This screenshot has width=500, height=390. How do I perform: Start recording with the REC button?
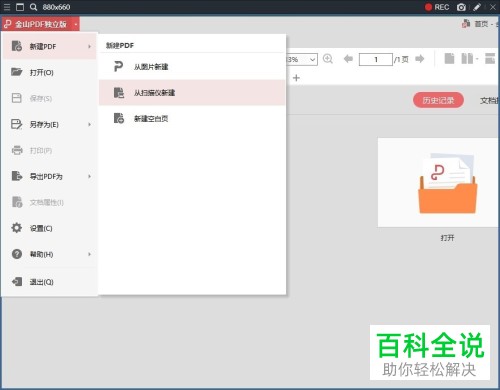coord(437,7)
